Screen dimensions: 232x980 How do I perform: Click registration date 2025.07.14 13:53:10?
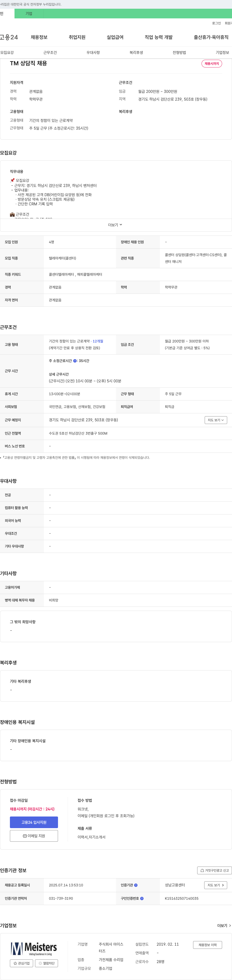(x=66, y=885)
